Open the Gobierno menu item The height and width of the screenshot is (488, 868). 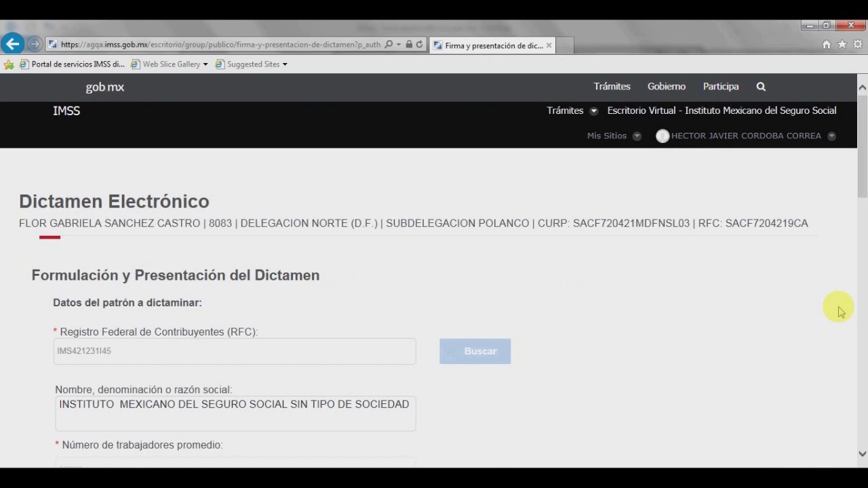667,87
